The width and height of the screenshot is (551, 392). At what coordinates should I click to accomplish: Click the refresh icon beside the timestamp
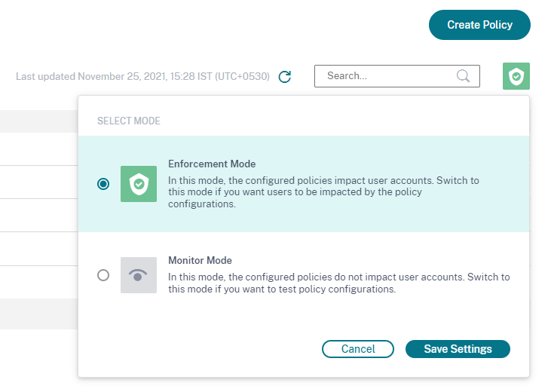[285, 76]
